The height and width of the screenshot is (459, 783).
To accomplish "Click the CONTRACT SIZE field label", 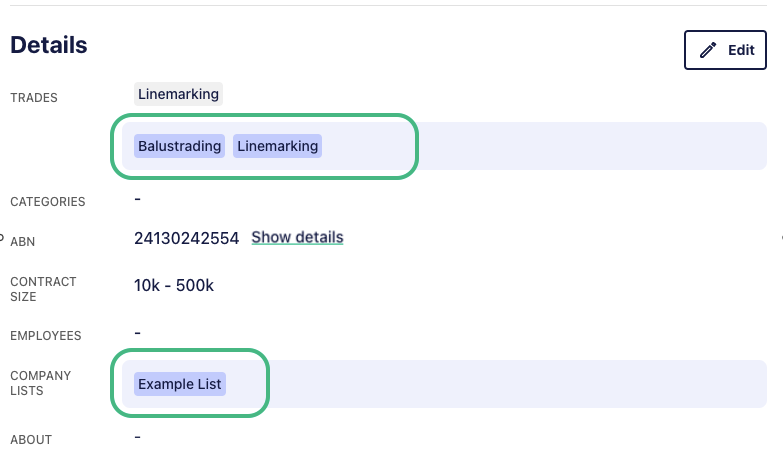I will (43, 289).
